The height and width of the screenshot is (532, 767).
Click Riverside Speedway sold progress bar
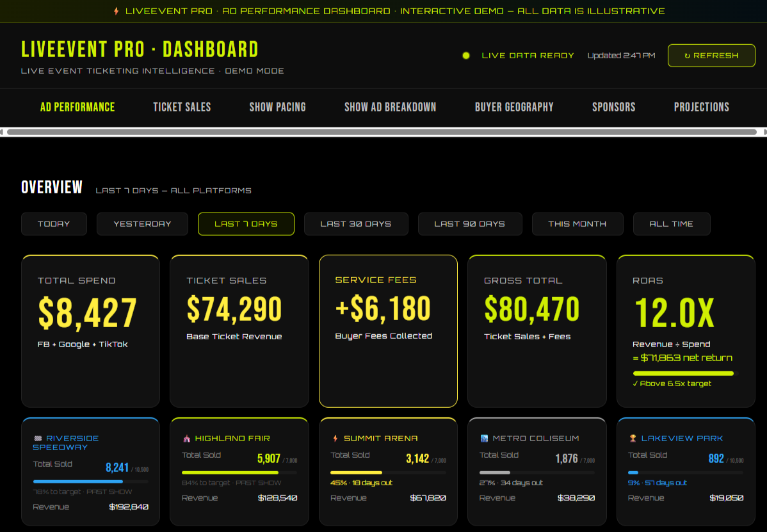coord(90,481)
